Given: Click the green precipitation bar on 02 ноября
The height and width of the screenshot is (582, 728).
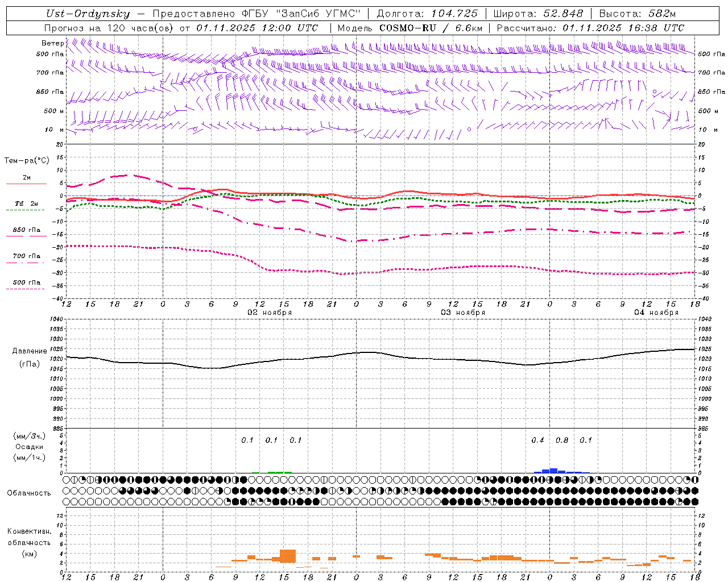Looking at the screenshot, I should point(280,472).
